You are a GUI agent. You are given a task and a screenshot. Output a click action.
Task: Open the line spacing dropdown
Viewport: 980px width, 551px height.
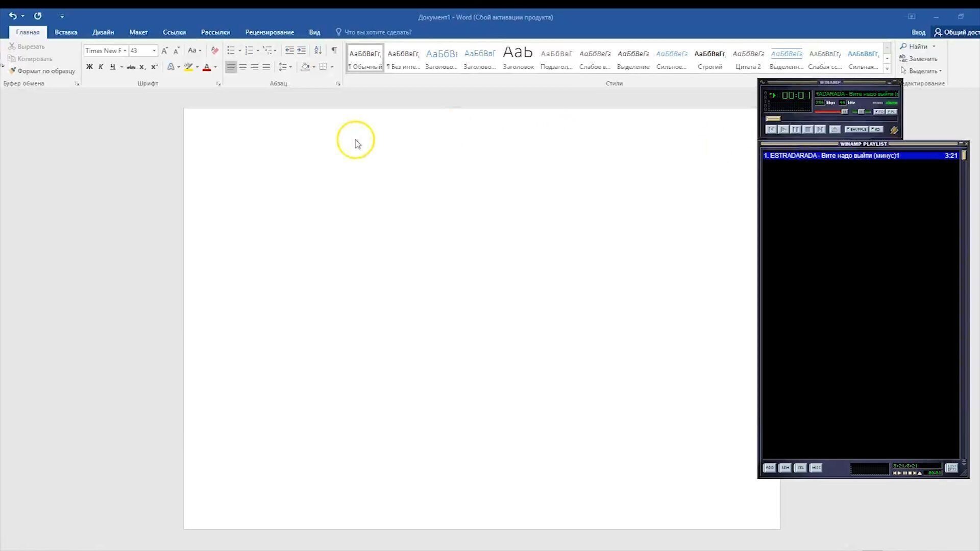285,67
